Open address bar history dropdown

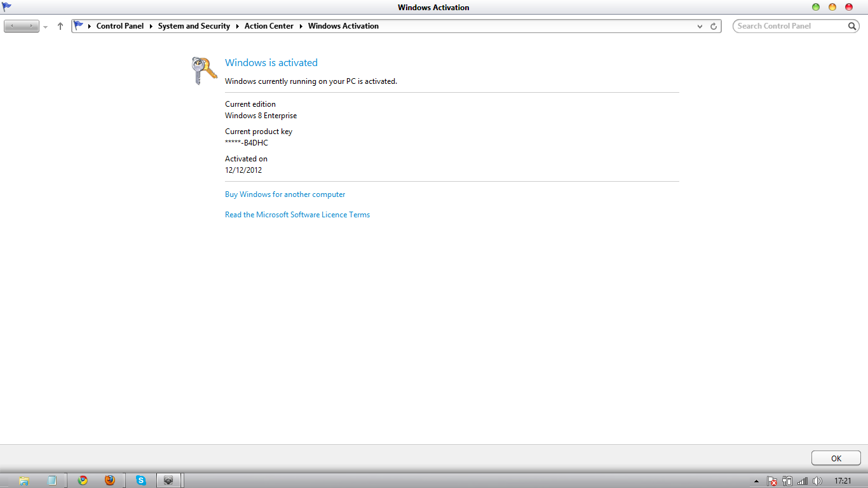(700, 27)
